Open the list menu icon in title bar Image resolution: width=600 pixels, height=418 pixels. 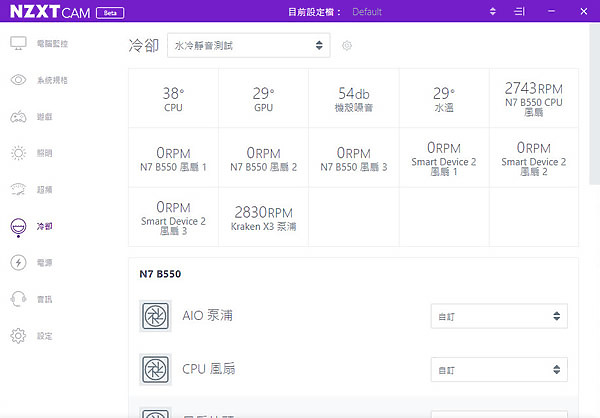point(519,11)
